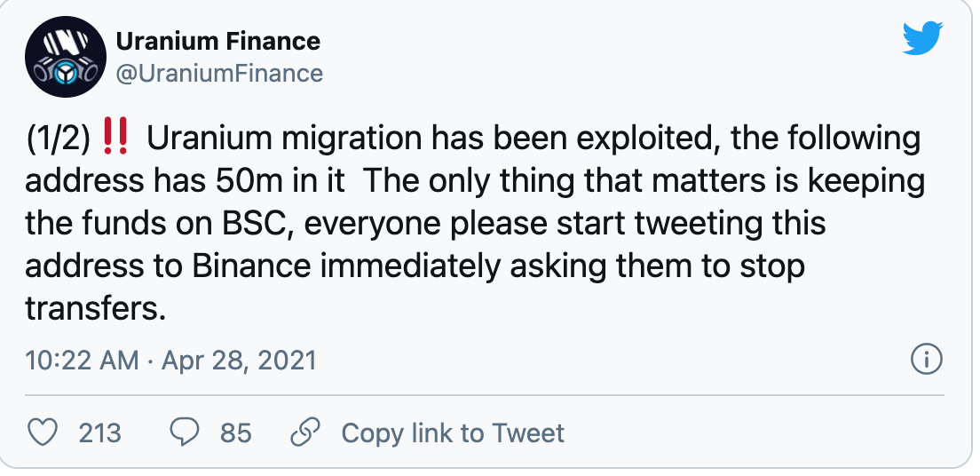Screen dimensions: 980x476
Task: Click the 213 likes count
Action: 99,432
